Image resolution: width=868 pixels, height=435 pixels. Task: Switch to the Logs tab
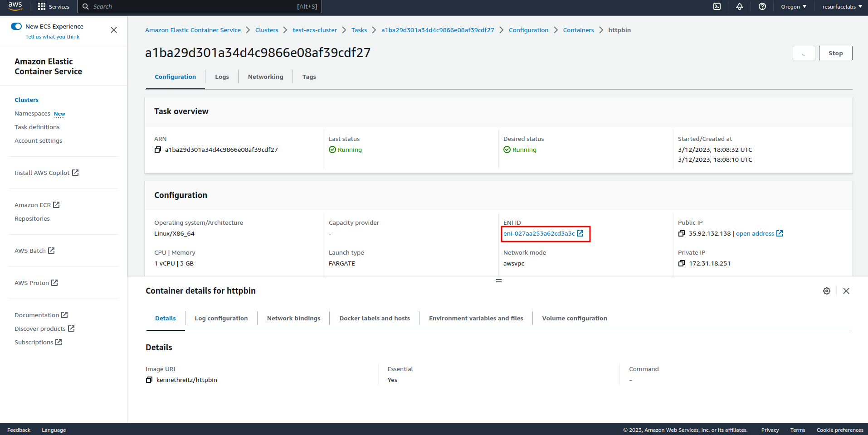222,77
